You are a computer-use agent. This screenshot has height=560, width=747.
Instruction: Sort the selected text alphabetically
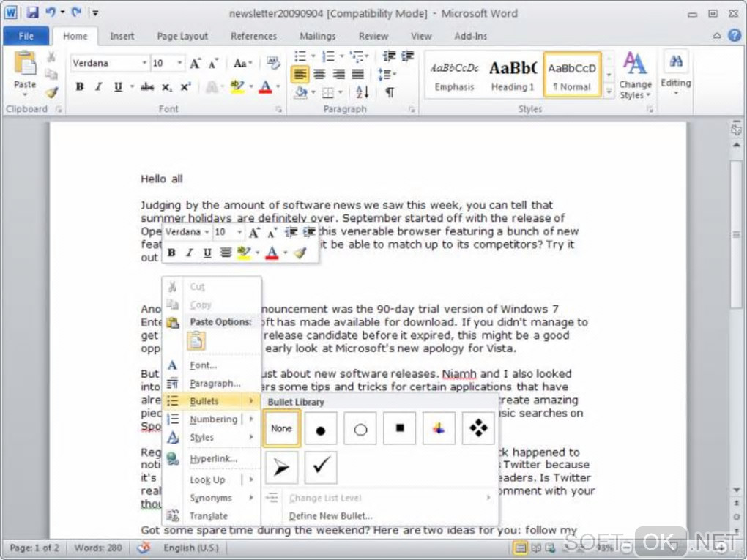pos(362,92)
